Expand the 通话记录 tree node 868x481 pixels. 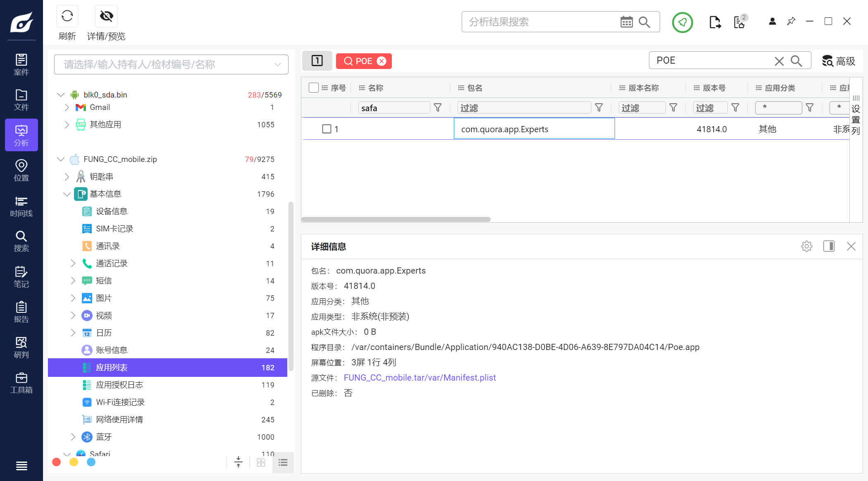pos(73,263)
